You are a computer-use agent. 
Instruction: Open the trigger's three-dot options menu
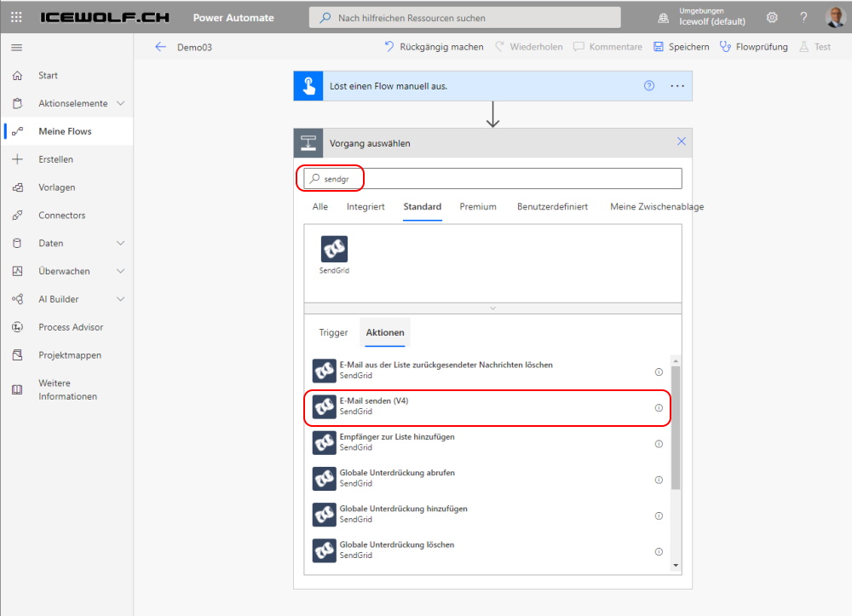click(x=677, y=86)
